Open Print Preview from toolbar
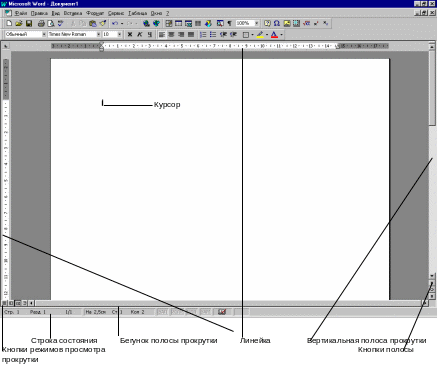Screen dimensions: 444x373 [51, 23]
